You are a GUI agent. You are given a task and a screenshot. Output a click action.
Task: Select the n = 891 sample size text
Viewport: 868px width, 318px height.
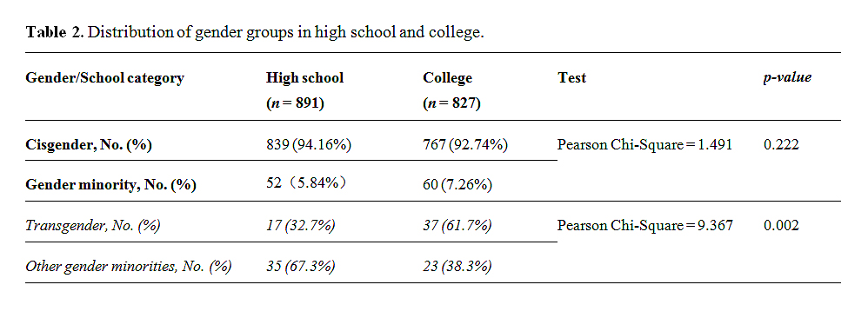click(x=295, y=104)
